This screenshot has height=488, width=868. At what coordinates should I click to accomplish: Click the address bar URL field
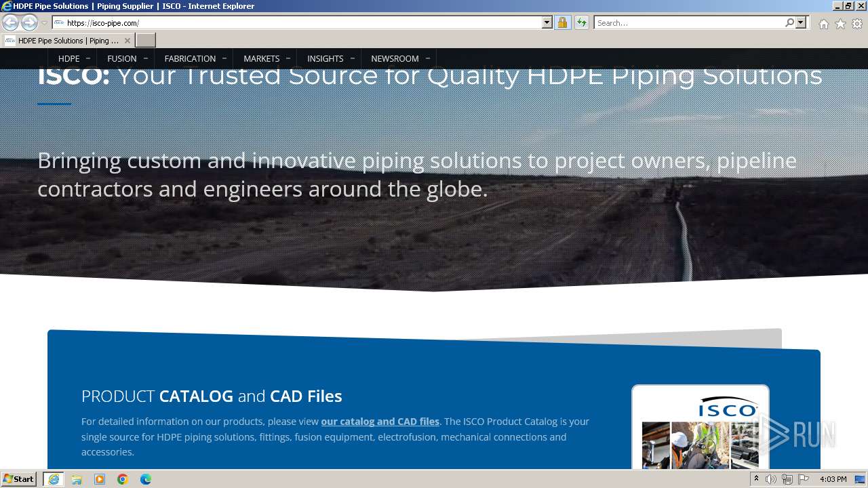pos(297,23)
